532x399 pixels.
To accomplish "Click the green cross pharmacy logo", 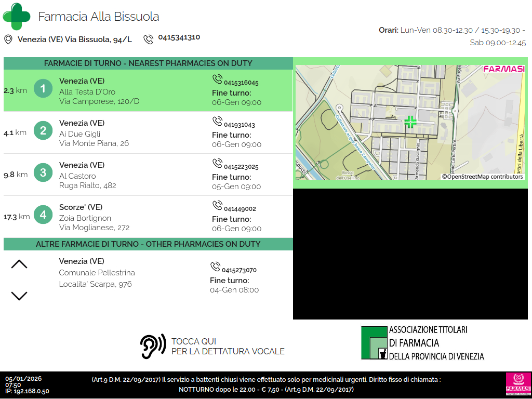I will (x=17, y=17).
